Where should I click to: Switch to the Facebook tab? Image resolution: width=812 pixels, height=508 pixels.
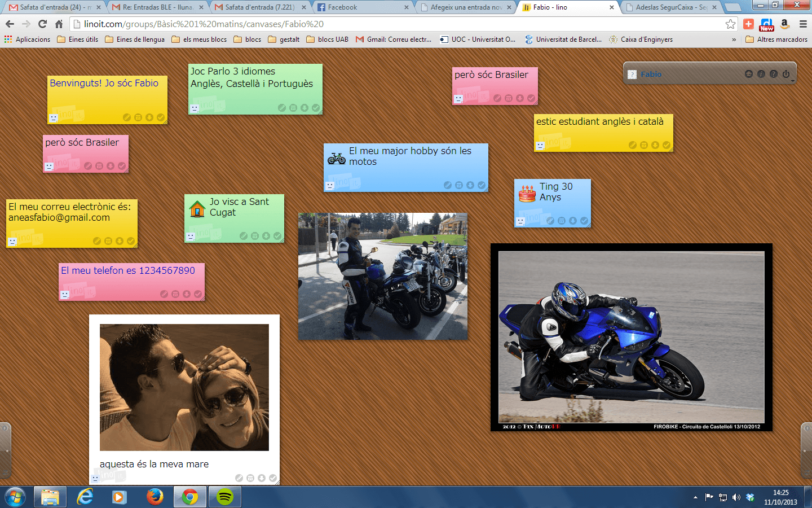(x=362, y=7)
